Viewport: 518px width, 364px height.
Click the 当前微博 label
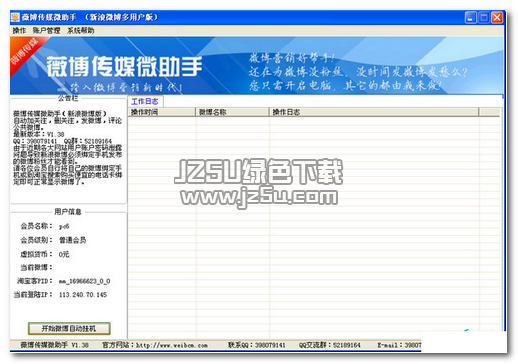pyautogui.click(x=36, y=267)
